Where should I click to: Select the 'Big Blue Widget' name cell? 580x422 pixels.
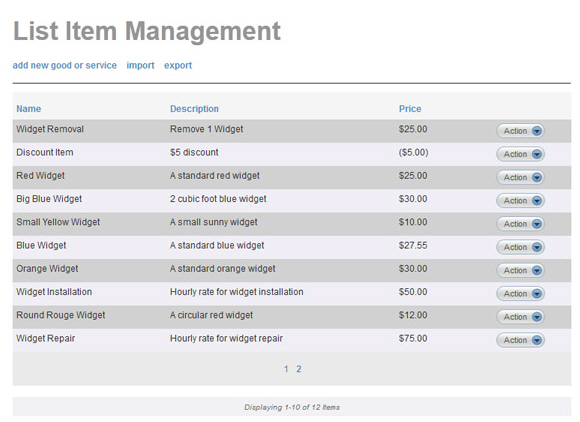coord(49,199)
